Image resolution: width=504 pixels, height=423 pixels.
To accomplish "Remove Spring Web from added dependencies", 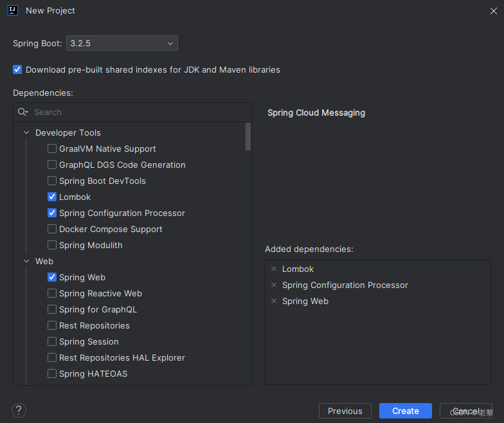I will (274, 301).
